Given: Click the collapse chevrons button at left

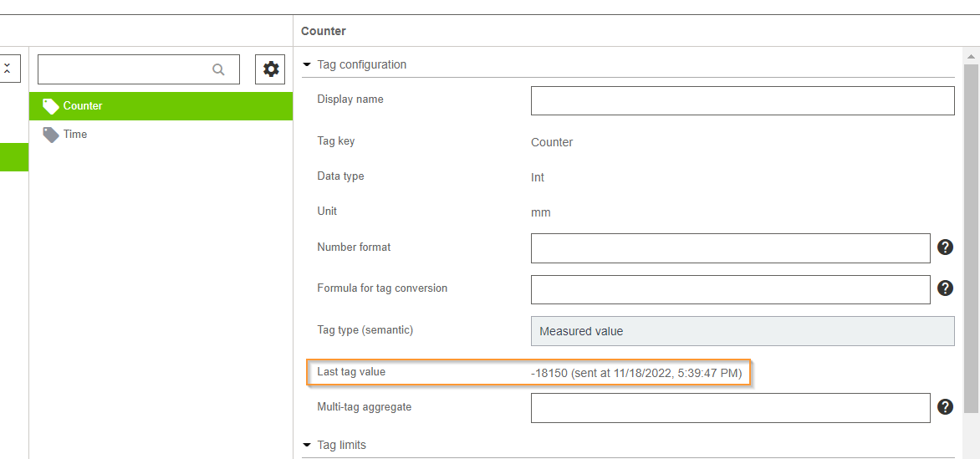Looking at the screenshot, I should click(x=8, y=69).
